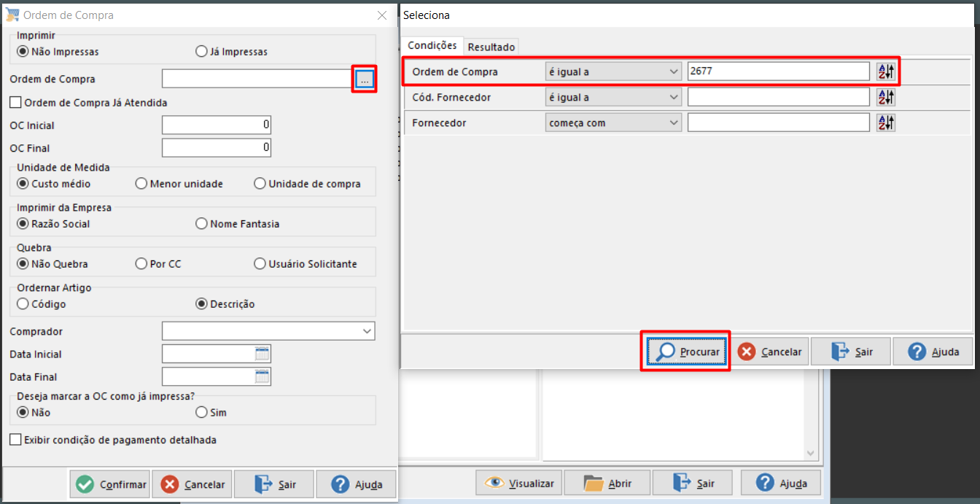The height and width of the screenshot is (504, 980).
Task: Close the Ordem de Compra window
Action: [381, 15]
